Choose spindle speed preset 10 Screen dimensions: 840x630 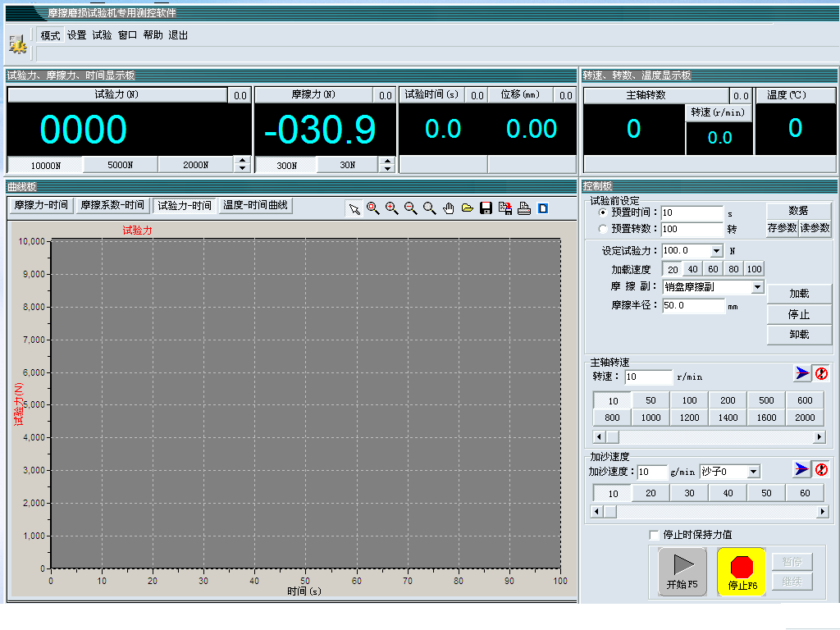(x=613, y=400)
